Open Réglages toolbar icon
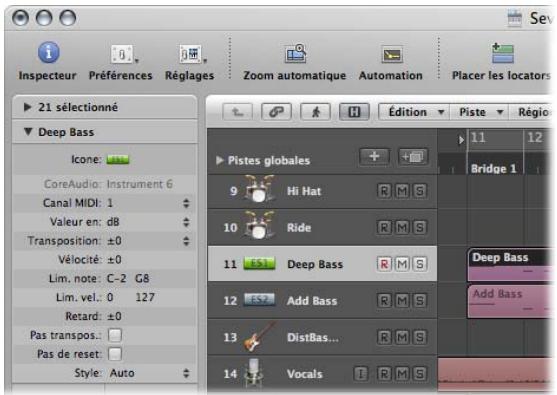 (191, 54)
